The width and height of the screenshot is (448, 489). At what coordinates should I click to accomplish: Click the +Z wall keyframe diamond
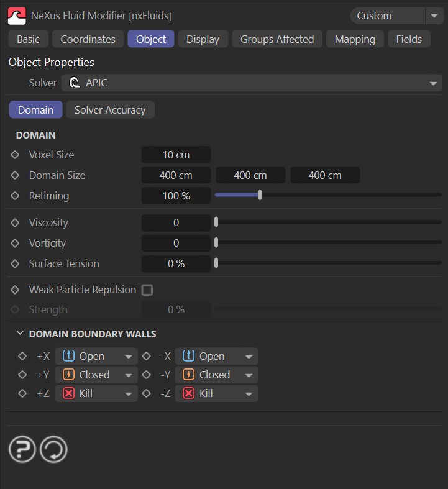coord(22,393)
